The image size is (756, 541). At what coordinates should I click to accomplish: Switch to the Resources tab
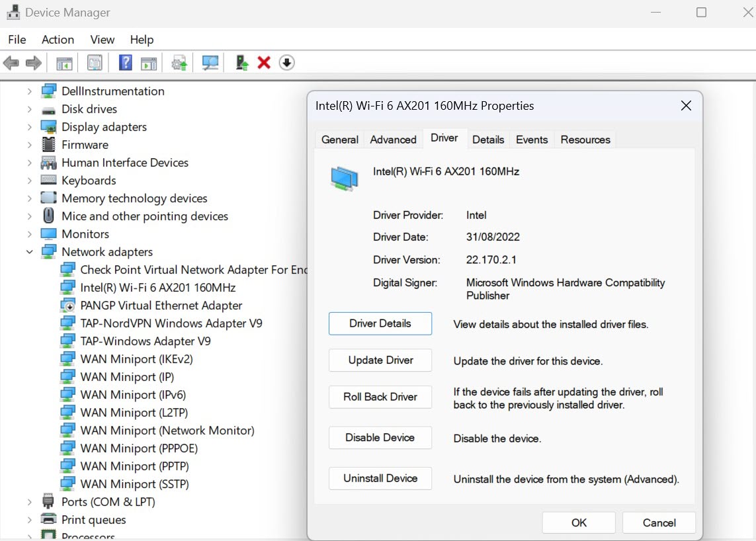585,140
